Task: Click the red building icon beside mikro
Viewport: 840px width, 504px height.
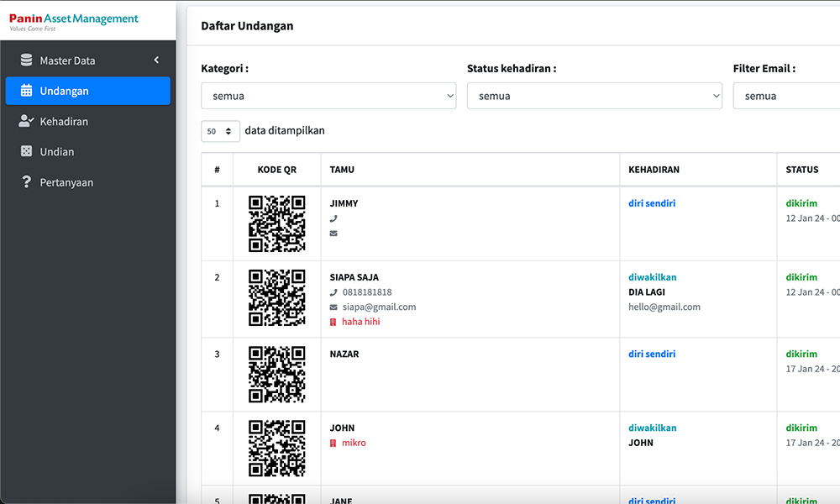Action: click(x=333, y=443)
